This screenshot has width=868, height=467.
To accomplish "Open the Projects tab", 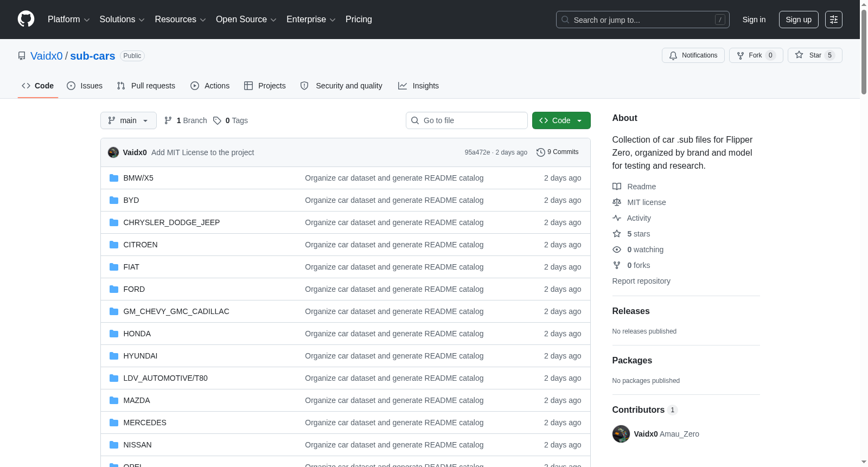I will 265,86.
